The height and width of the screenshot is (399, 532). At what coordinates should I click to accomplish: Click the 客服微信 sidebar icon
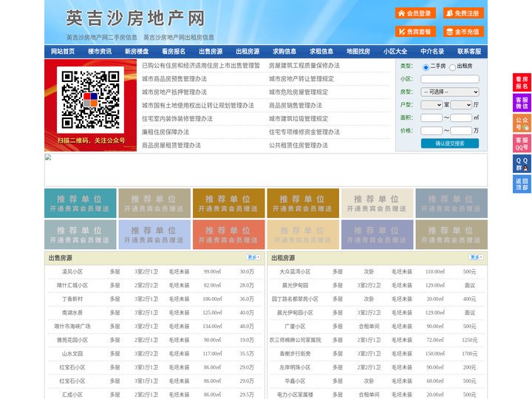522,103
